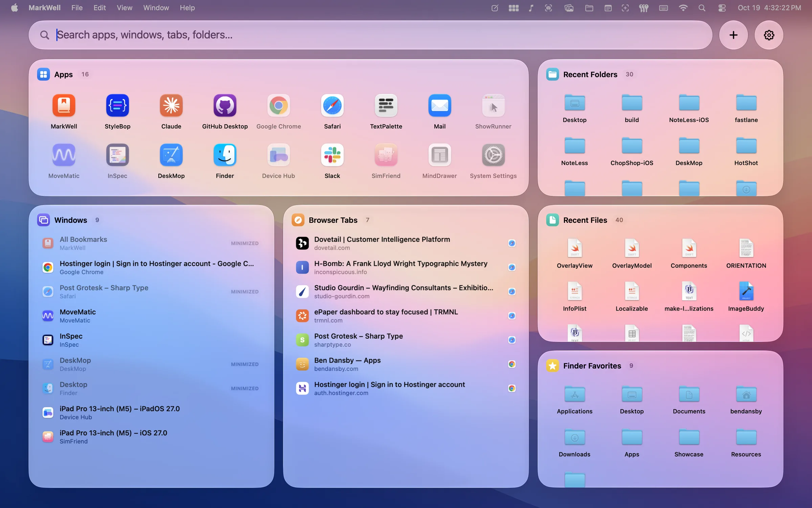Open the Applications Finder favorite
Screen dimensions: 812x508
point(574,400)
